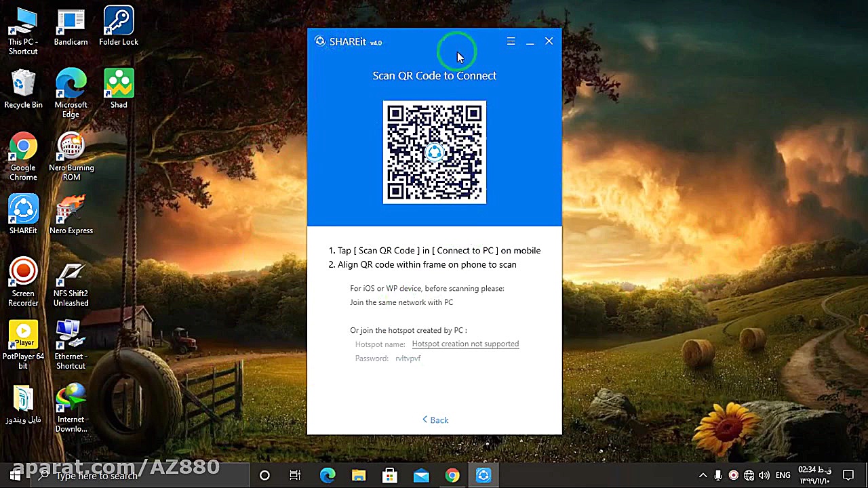Select SHAREit in the taskbar
This screenshot has width=868, height=488.
[x=483, y=475]
